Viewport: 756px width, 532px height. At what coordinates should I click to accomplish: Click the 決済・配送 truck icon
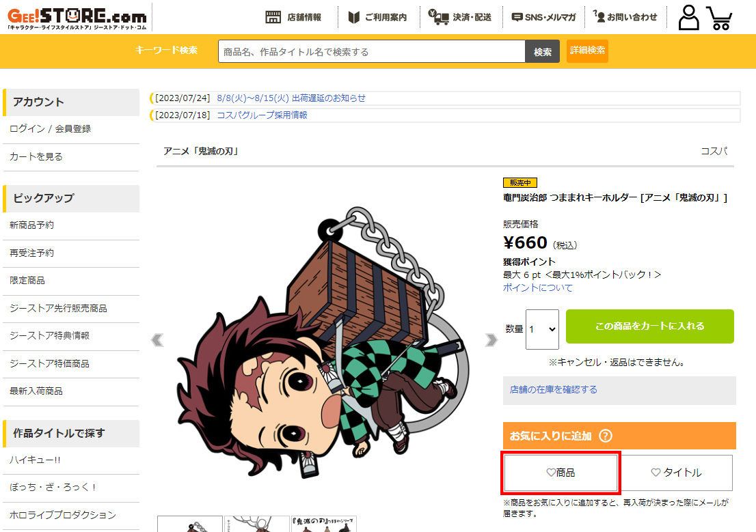[x=438, y=17]
